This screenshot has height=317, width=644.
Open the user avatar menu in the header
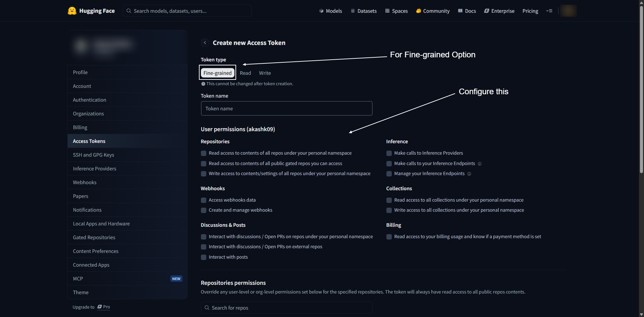tap(568, 11)
